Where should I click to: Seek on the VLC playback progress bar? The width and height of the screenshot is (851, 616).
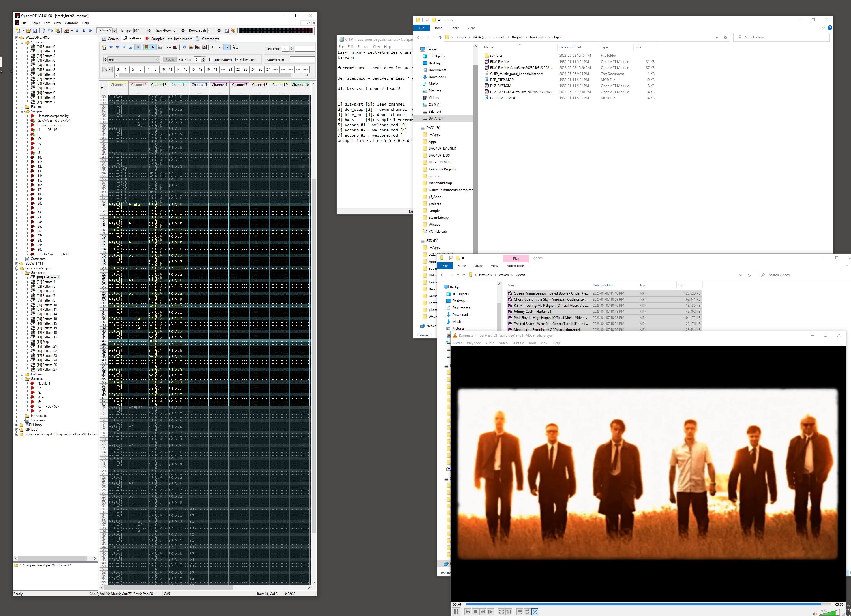click(648, 604)
